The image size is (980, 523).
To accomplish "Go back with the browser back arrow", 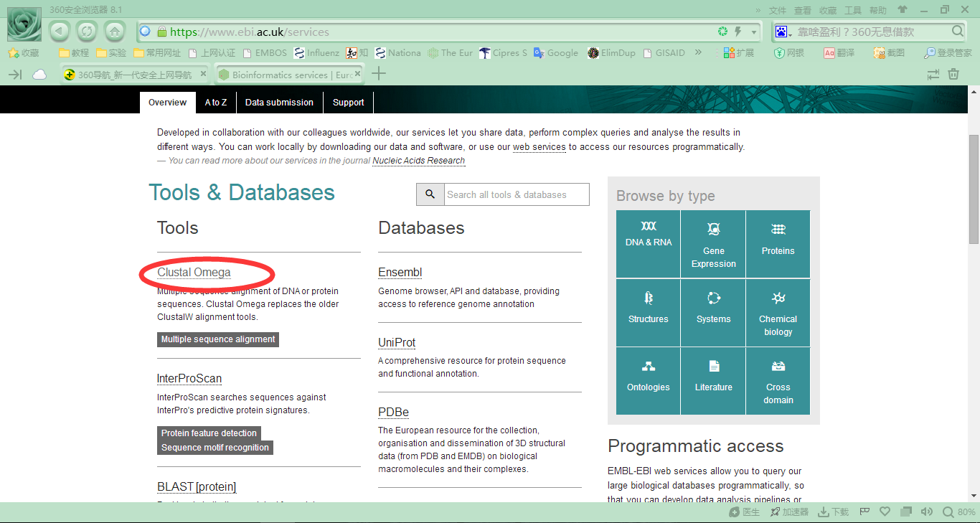I will 60,32.
